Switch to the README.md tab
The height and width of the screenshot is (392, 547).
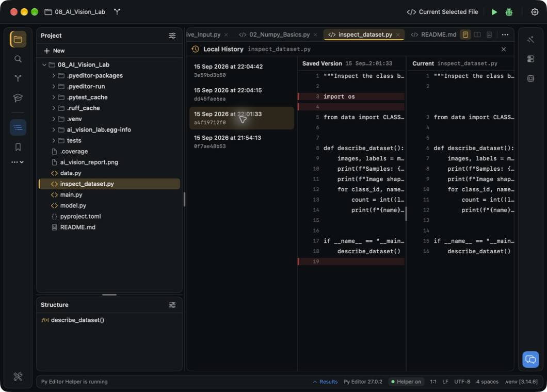pos(433,35)
